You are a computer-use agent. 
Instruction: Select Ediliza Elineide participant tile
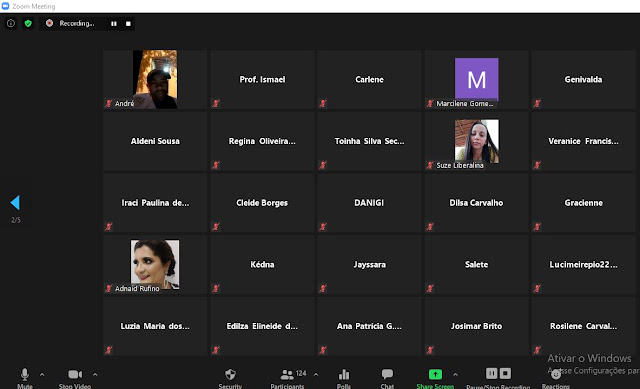click(262, 326)
